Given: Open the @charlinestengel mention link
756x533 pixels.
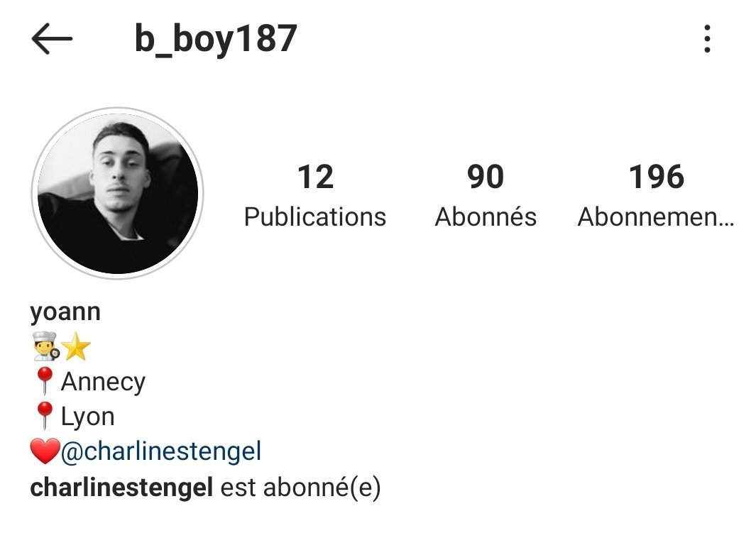Looking at the screenshot, I should [161, 451].
